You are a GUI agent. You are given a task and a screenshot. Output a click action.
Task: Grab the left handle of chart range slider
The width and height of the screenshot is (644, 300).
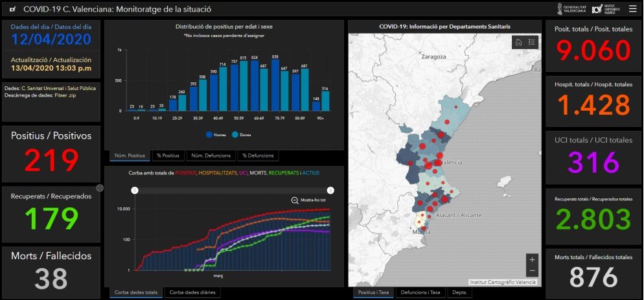(134, 190)
